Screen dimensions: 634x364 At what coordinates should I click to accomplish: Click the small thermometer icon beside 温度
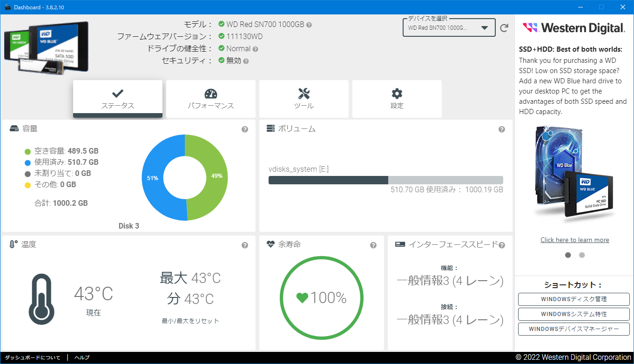[x=13, y=244]
